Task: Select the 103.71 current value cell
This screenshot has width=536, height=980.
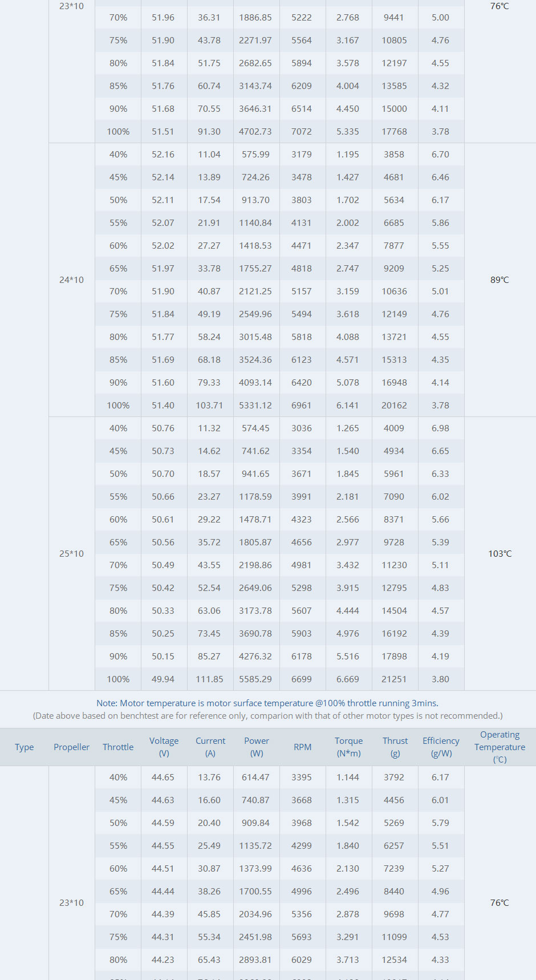Action: [x=209, y=405]
